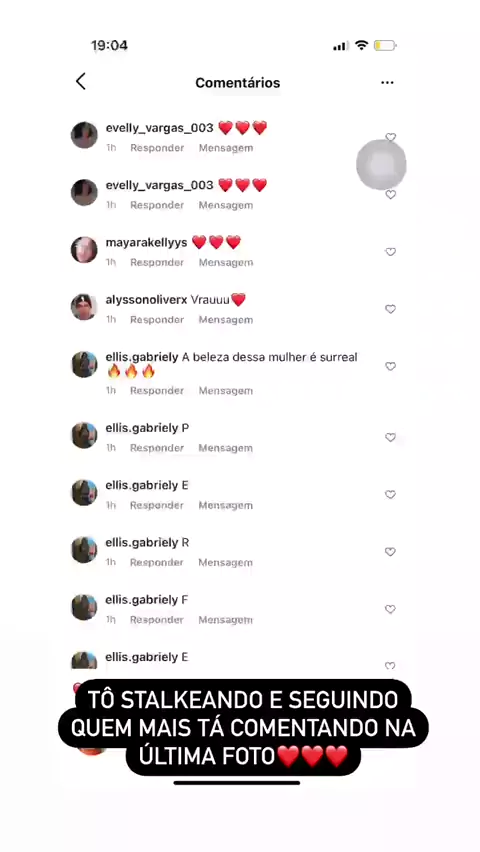Screen dimensions: 480x852
Task: Click Mensagem under the 'surreal' comment
Action: point(226,391)
